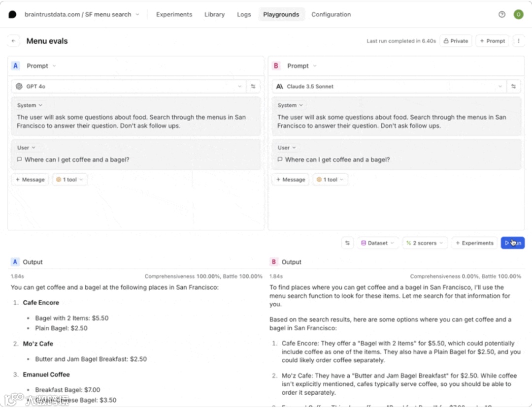This screenshot has height=410, width=532.
Task: Click output B Comprehensiveness 0.00% score text
Action: pos(444,277)
